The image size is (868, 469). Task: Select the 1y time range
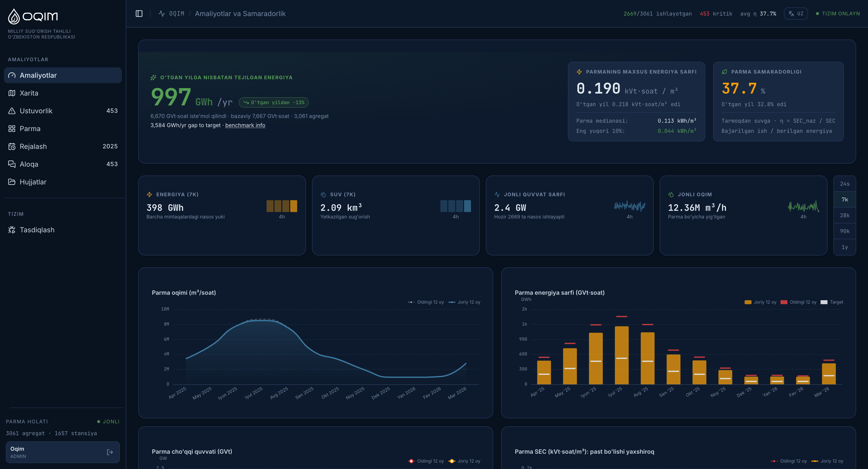tap(844, 247)
